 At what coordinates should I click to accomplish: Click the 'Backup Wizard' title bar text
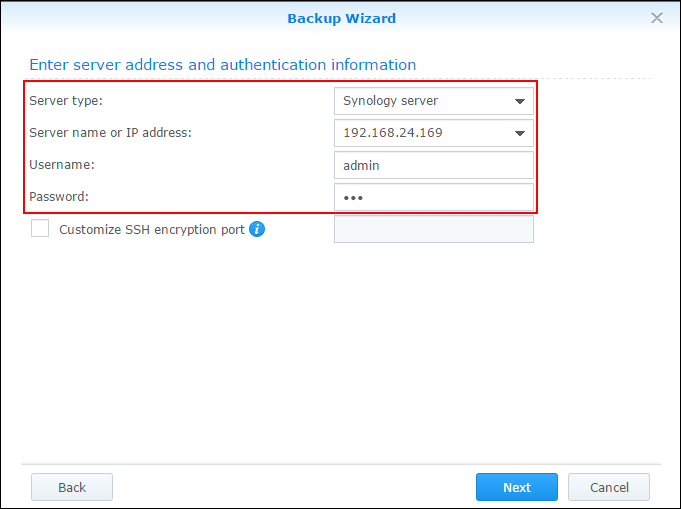342,18
